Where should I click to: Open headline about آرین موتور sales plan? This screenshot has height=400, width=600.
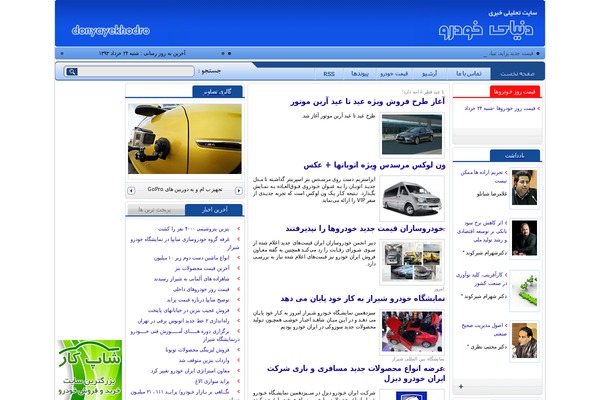click(x=367, y=102)
